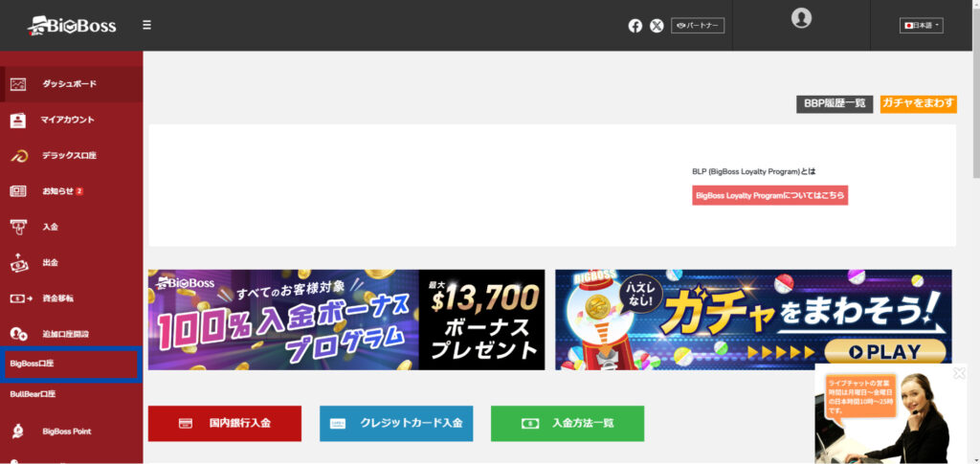Open the Facebook icon link
Screen dimensions: 980x464
tap(635, 26)
